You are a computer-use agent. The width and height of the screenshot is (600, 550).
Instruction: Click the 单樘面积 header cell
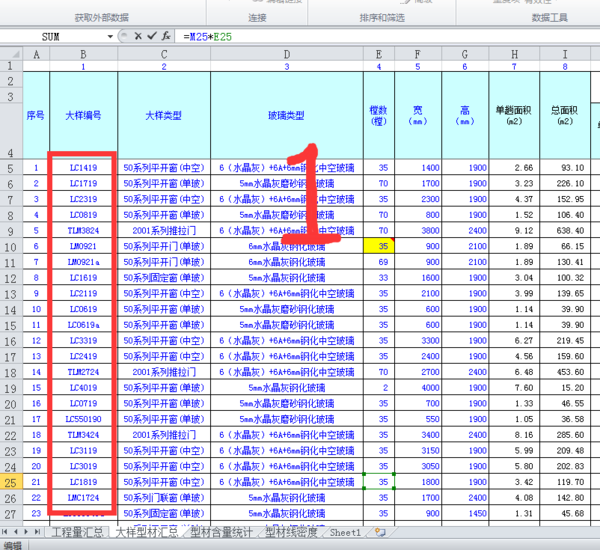514,115
